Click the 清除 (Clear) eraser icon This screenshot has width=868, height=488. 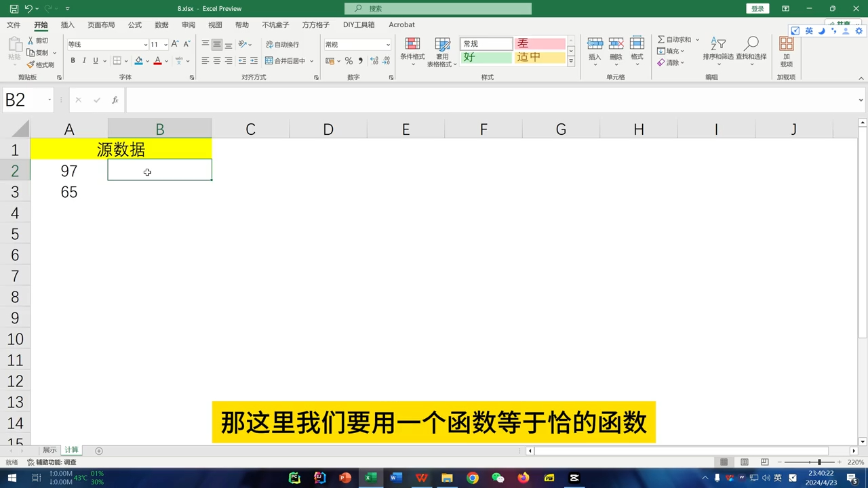pos(661,62)
